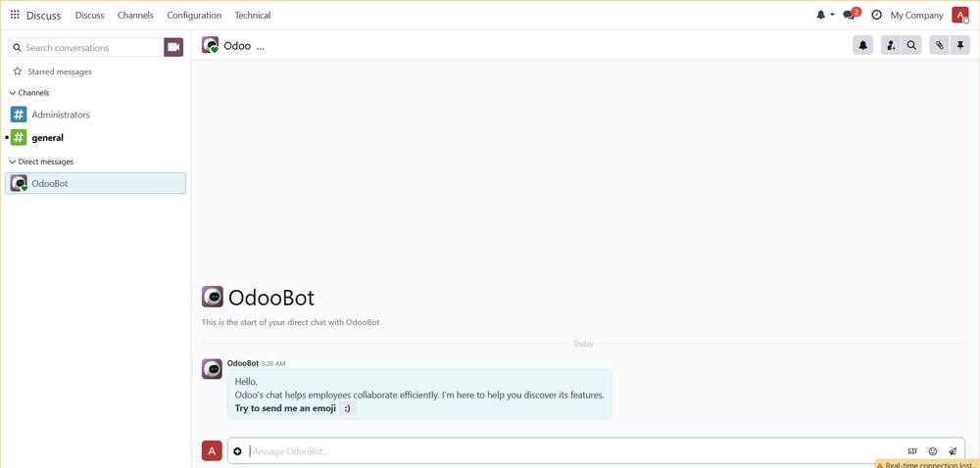980x468 pixels.
Task: Send message with paper plane icon
Action: (x=953, y=451)
